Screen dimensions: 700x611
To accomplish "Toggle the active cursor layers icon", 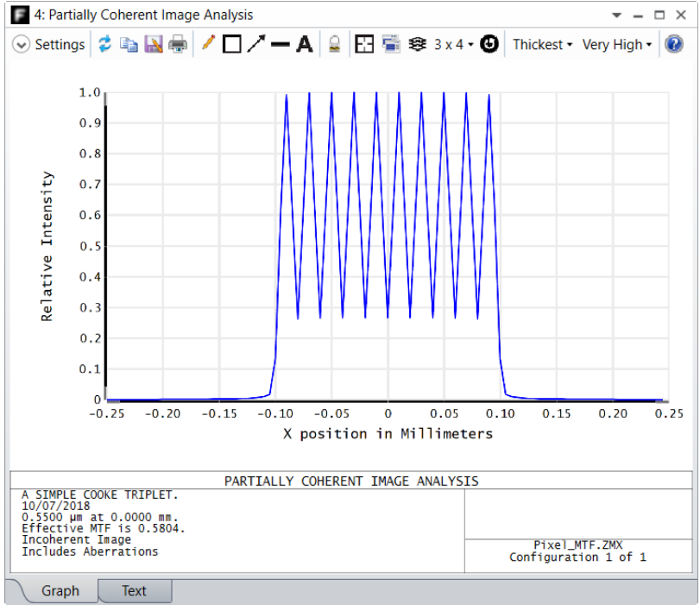I will (x=418, y=44).
